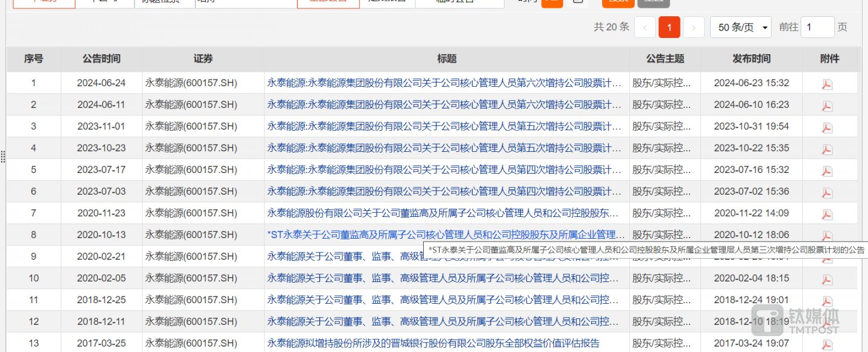Open the *ST永泰 announcement title link
Image resolution: width=868 pixels, height=352 pixels.
pyautogui.click(x=446, y=235)
